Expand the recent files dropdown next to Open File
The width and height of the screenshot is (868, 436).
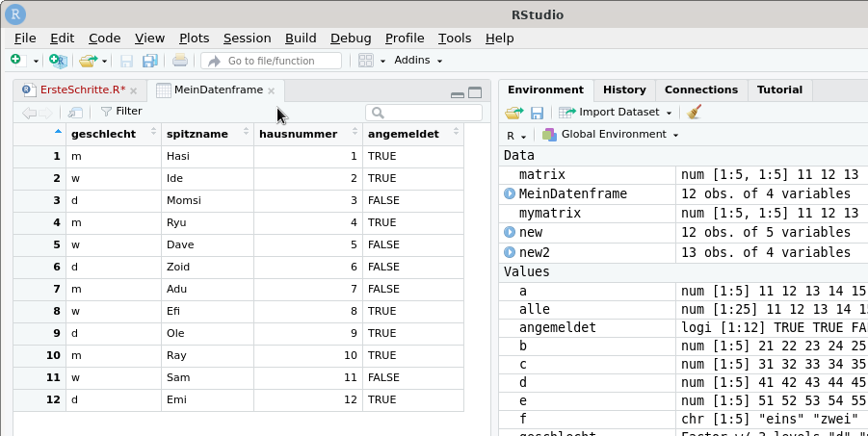[104, 61]
